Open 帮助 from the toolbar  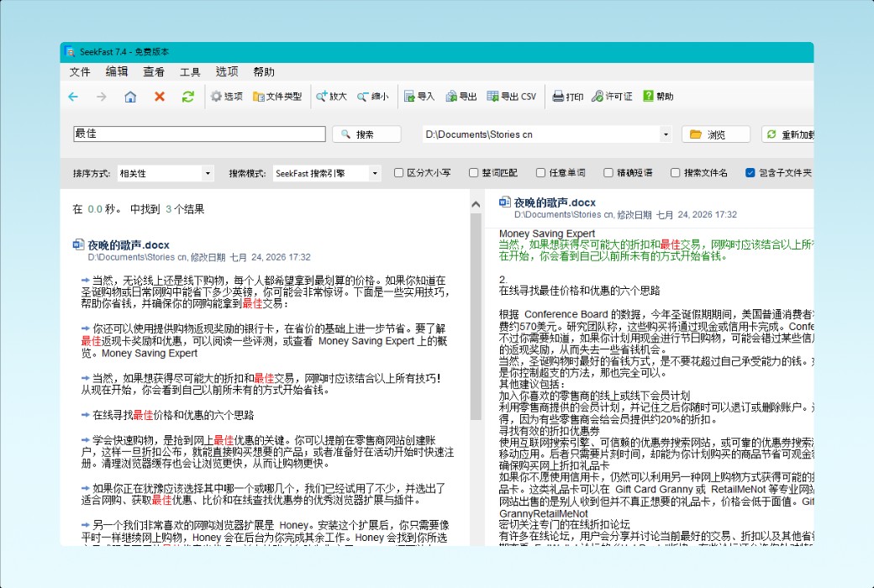pyautogui.click(x=658, y=97)
